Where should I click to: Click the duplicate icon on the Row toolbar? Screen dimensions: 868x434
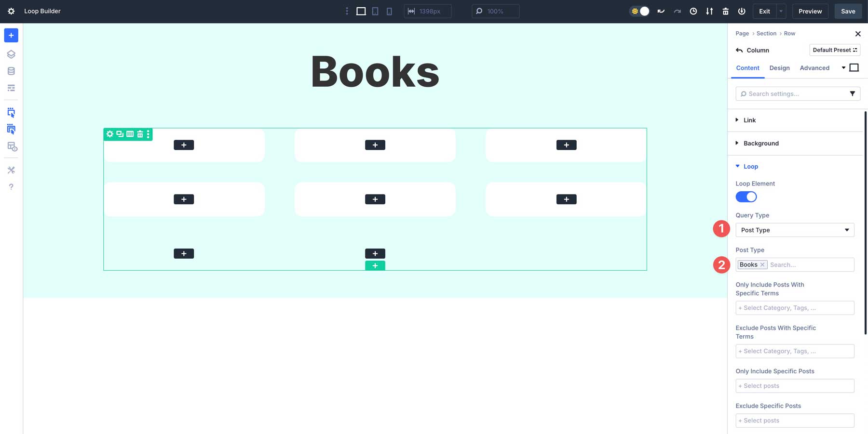119,134
